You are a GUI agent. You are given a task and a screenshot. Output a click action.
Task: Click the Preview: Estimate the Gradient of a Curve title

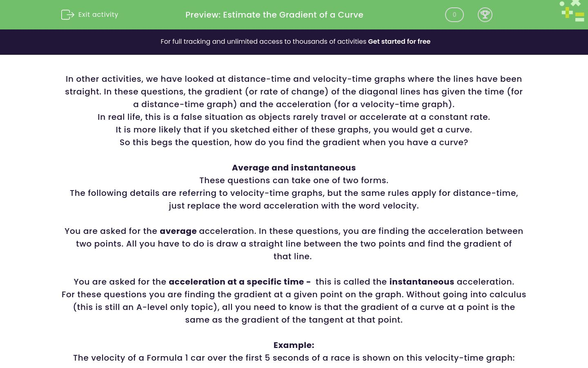point(274,15)
